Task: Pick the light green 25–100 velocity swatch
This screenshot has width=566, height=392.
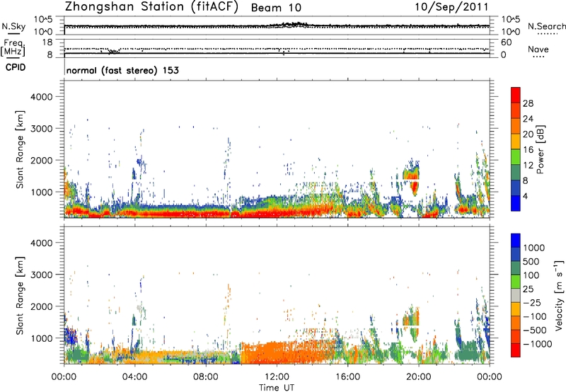Action: [x=516, y=282]
